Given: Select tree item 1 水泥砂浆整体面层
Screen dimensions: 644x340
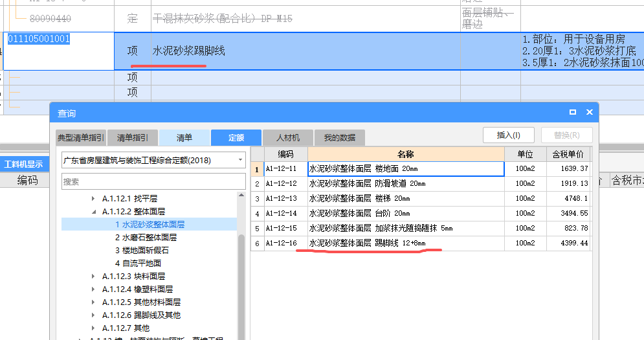Looking at the screenshot, I should (150, 225).
